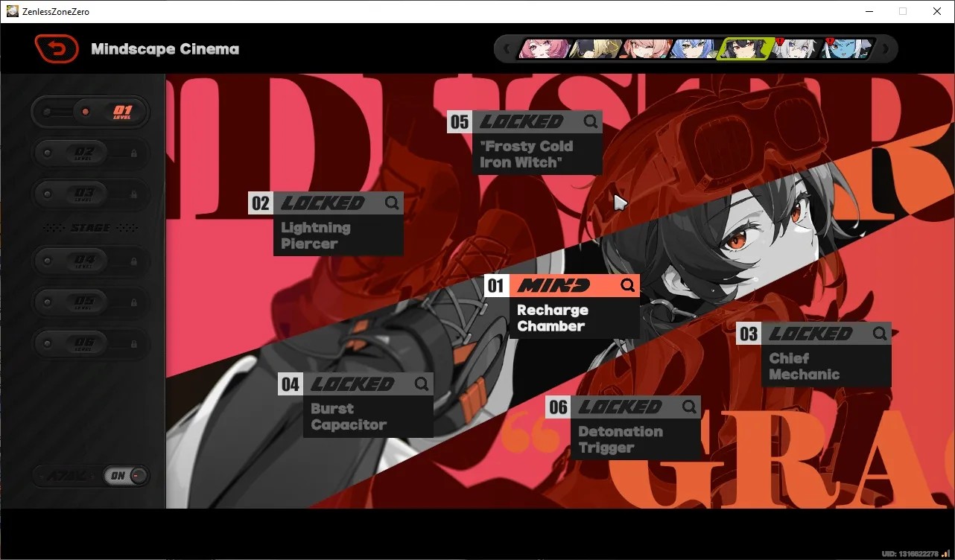Open the Lightning Piercer mindscape

pyautogui.click(x=326, y=223)
